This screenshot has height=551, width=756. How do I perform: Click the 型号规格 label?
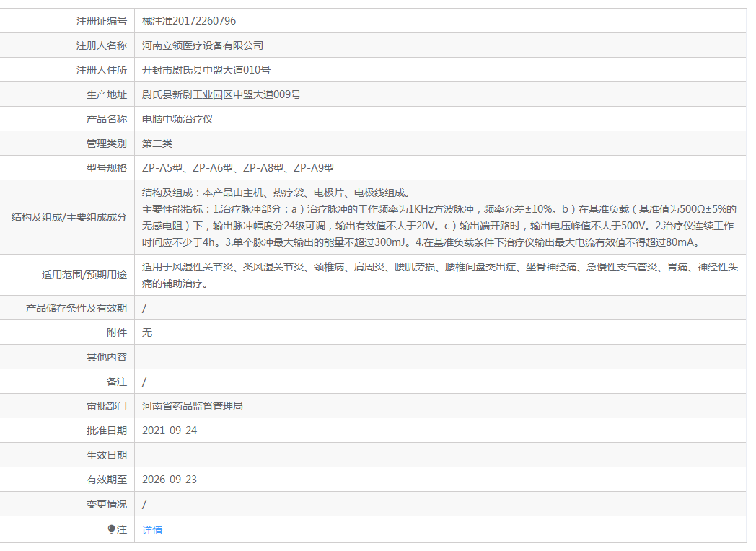(107, 168)
